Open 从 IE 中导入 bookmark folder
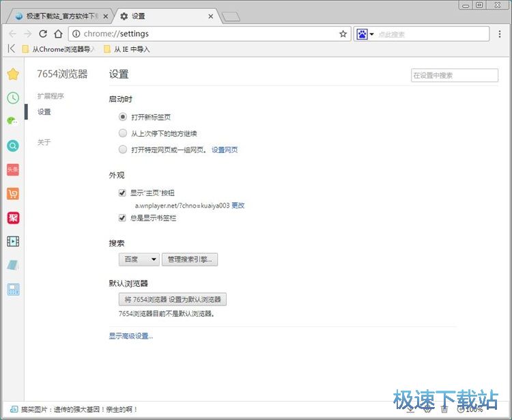 126,49
